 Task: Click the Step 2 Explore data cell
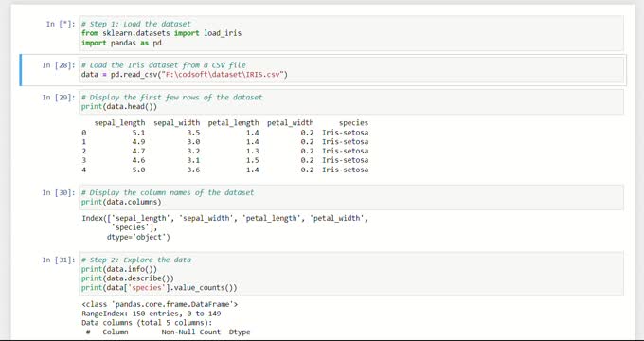click(351, 274)
